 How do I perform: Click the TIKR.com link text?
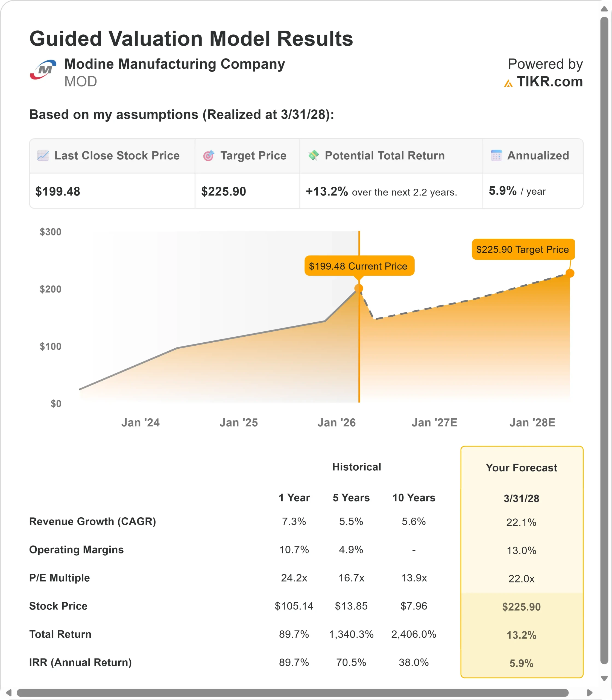pos(549,82)
